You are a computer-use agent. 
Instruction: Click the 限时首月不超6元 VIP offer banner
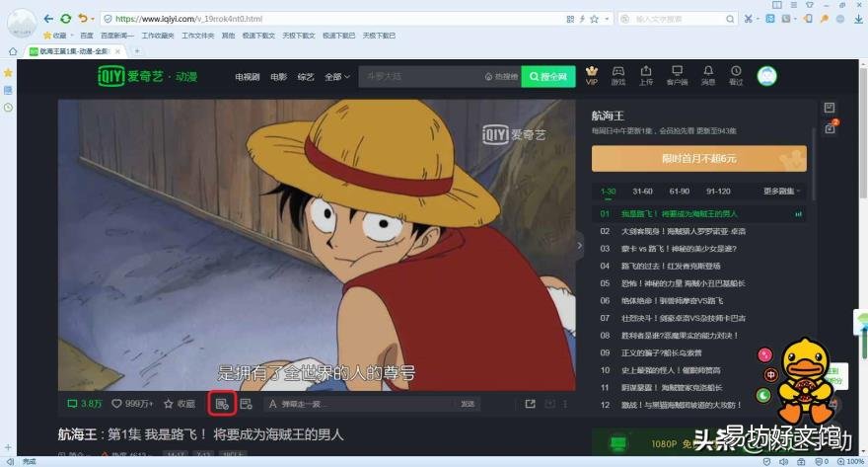tap(698, 158)
